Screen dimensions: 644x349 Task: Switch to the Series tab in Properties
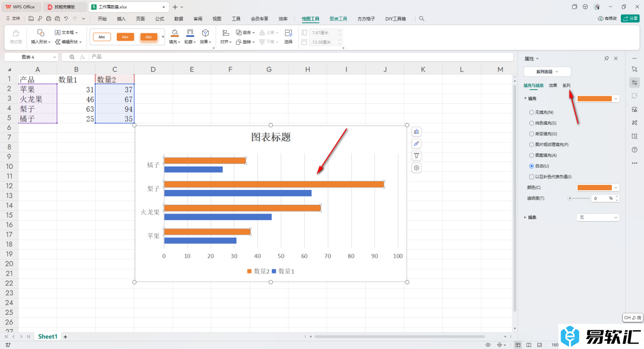567,86
